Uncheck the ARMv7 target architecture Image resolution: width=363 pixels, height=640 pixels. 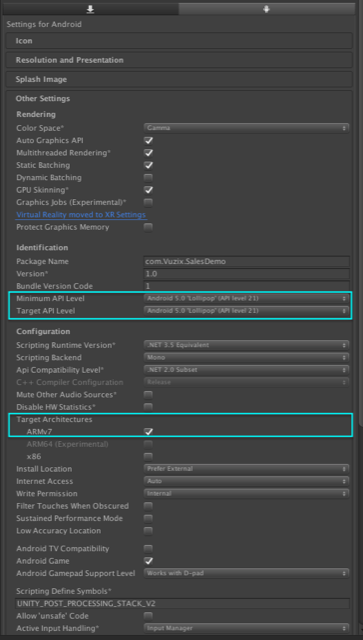click(x=148, y=431)
